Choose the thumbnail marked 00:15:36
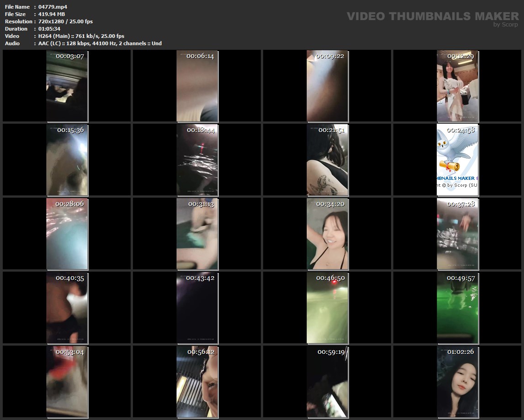 [x=67, y=160]
